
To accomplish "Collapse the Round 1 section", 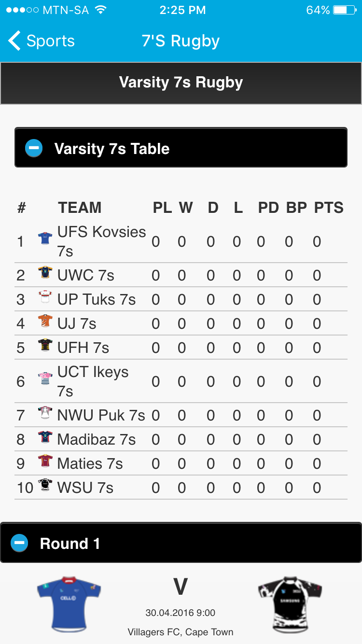I will [181, 543].
